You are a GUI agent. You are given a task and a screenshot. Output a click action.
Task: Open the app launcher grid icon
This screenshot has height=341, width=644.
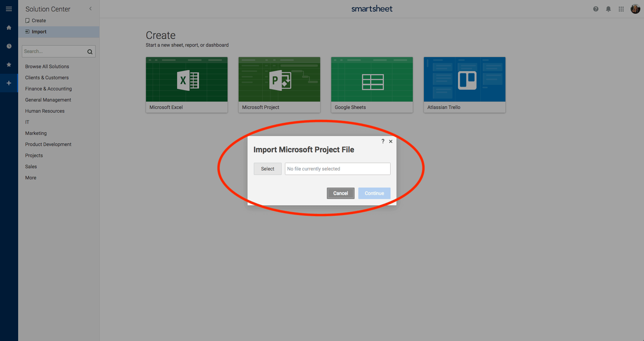click(x=621, y=9)
